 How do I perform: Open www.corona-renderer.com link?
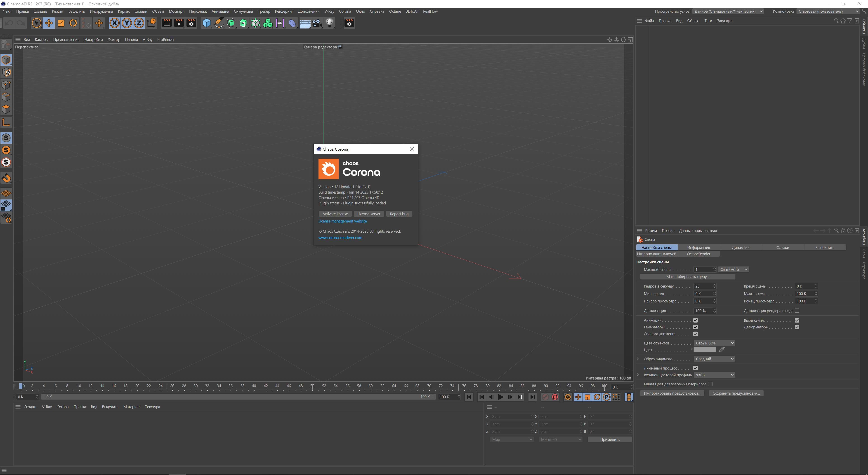coord(340,238)
